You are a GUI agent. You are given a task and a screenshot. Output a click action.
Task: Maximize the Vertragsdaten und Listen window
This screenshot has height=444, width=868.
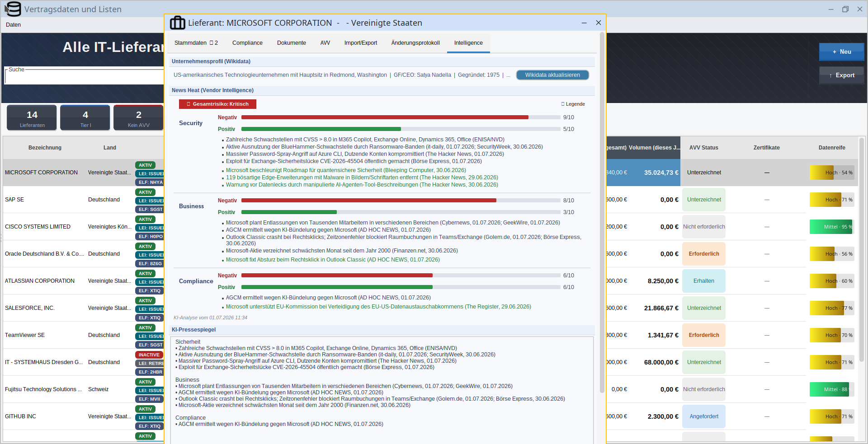845,9
